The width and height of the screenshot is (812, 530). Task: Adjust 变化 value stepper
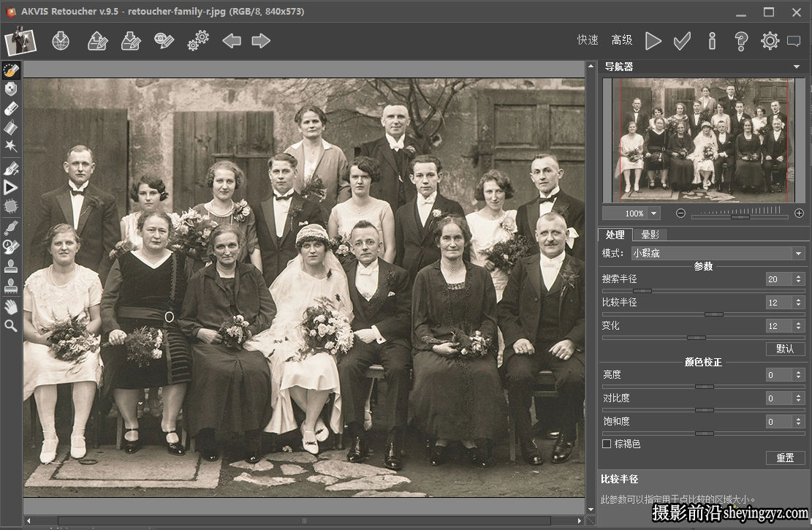pyautogui.click(x=798, y=326)
